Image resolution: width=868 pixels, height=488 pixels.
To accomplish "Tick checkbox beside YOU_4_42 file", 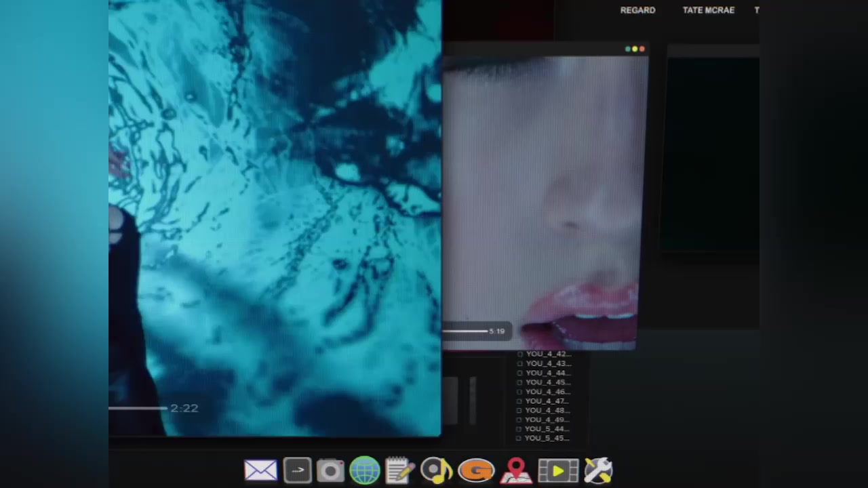I will tap(520, 354).
